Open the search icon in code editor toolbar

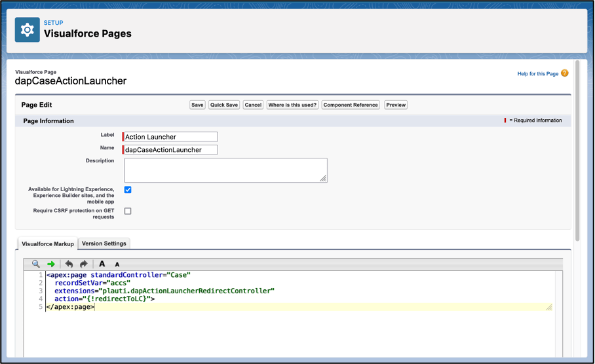click(36, 264)
